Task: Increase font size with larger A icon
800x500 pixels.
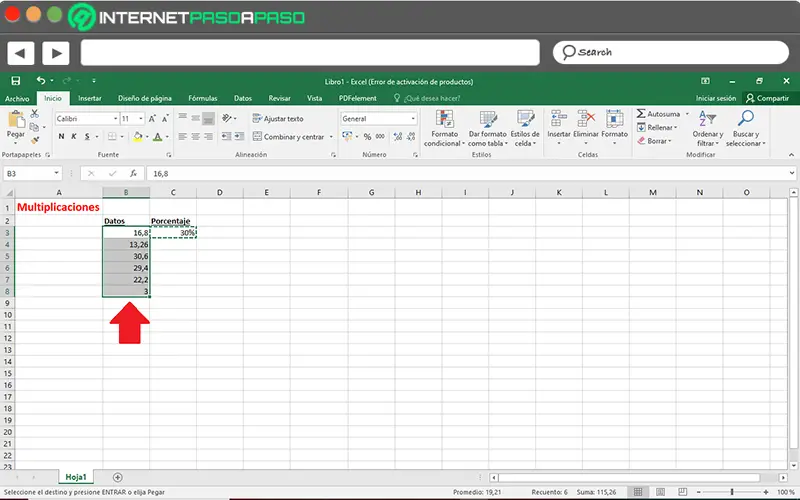Action: click(x=152, y=118)
